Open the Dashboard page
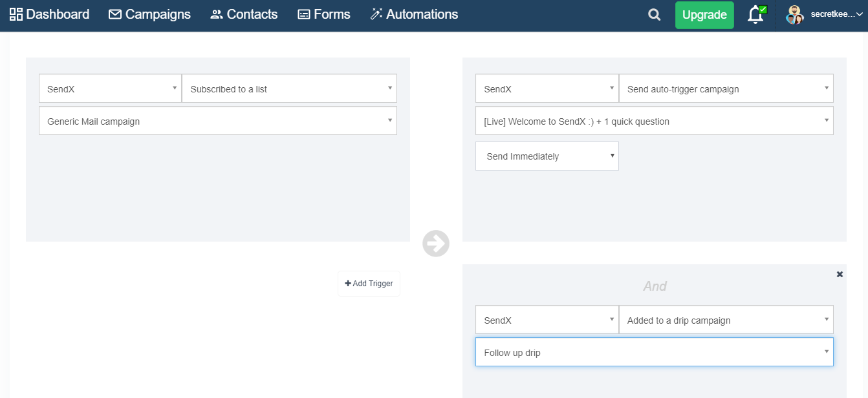Viewport: 868px width, 398px height. point(49,14)
